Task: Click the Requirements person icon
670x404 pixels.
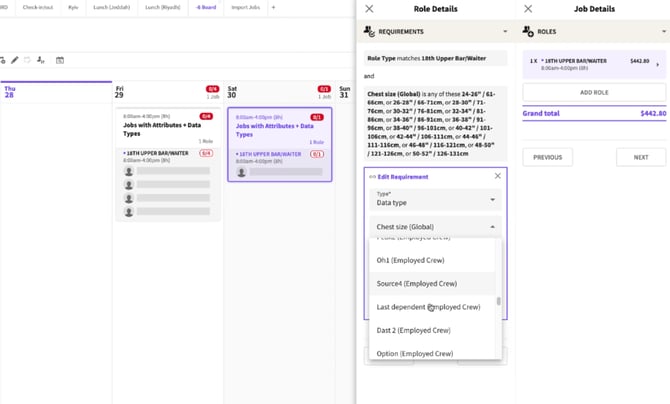Action: coord(369,31)
